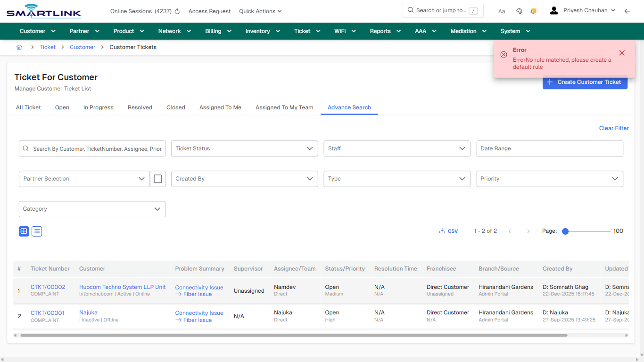The width and height of the screenshot is (644, 362).
Task: Switch to list view of tickets
Action: 36,231
